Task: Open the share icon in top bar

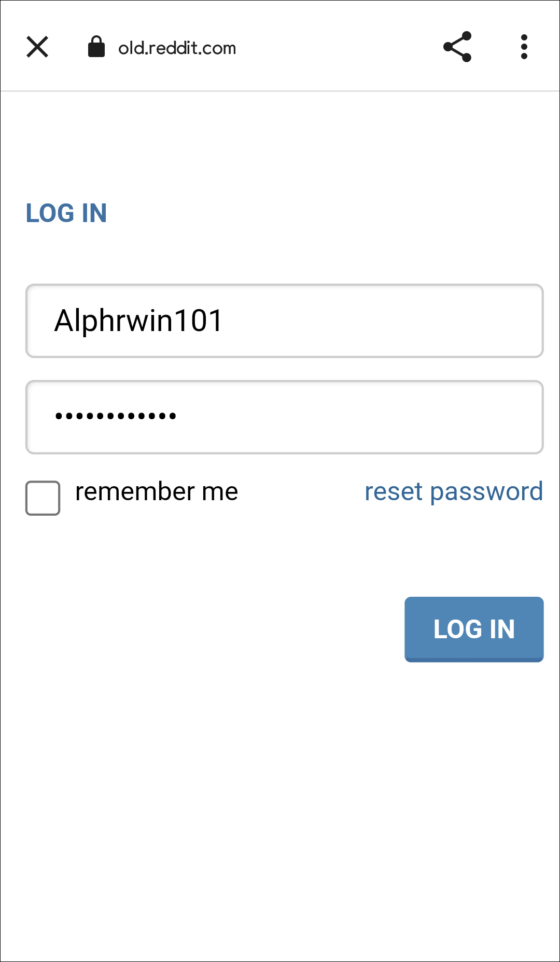Action: pyautogui.click(x=457, y=47)
